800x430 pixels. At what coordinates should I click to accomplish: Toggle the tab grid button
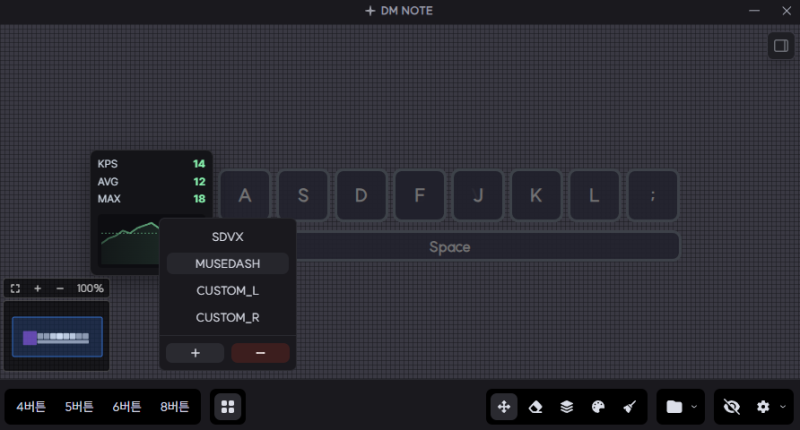[x=228, y=407]
